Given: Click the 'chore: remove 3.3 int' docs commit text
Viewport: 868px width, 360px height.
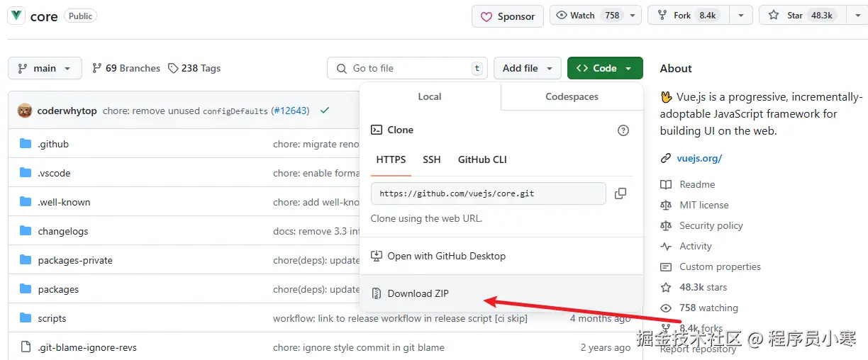Looking at the screenshot, I should 317,231.
